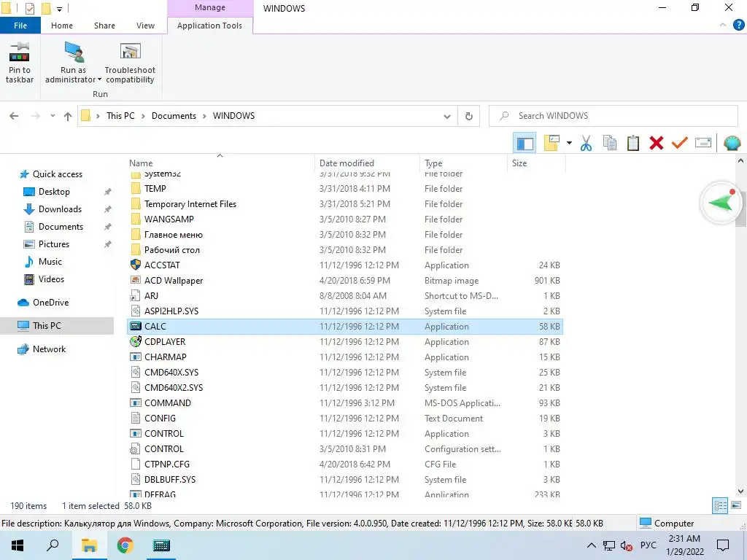This screenshot has height=560, width=747.
Task: Go back with the Back arrow
Action: point(14,116)
